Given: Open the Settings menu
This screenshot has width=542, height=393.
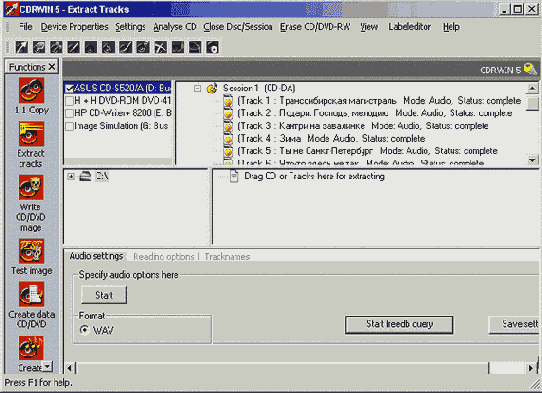Looking at the screenshot, I should point(130,27).
